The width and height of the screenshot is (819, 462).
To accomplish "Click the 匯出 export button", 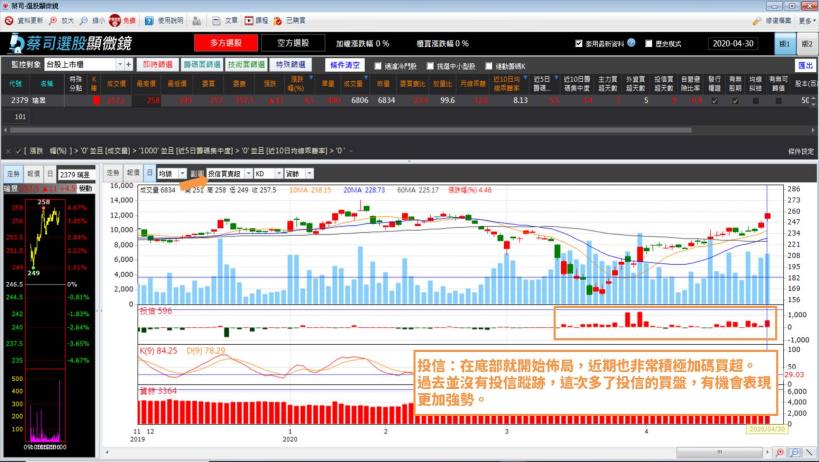I will pyautogui.click(x=805, y=65).
